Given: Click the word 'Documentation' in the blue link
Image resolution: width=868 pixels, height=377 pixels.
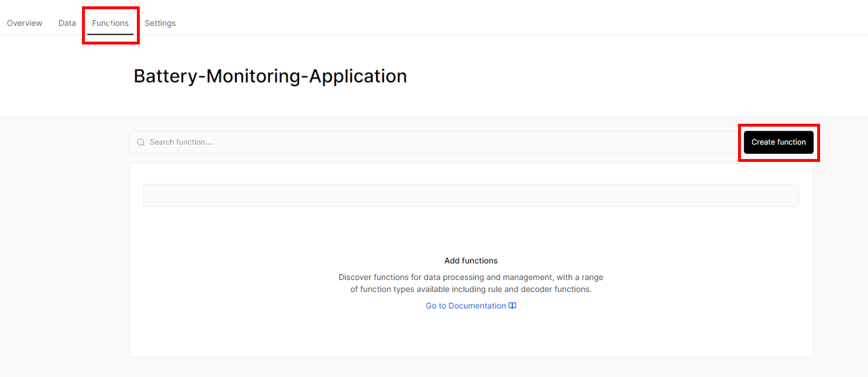Looking at the screenshot, I should click(477, 306).
